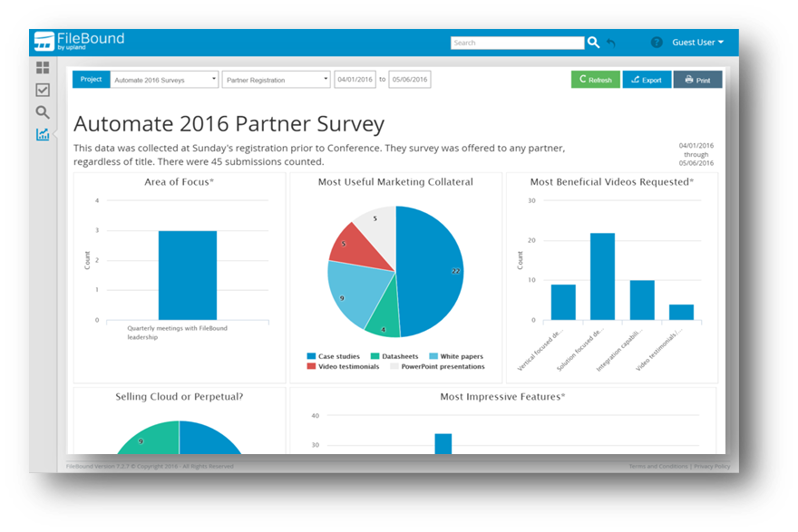Image resolution: width=798 pixels, height=532 pixels.
Task: Toggle Video testimonials legend entry
Action: point(348,366)
